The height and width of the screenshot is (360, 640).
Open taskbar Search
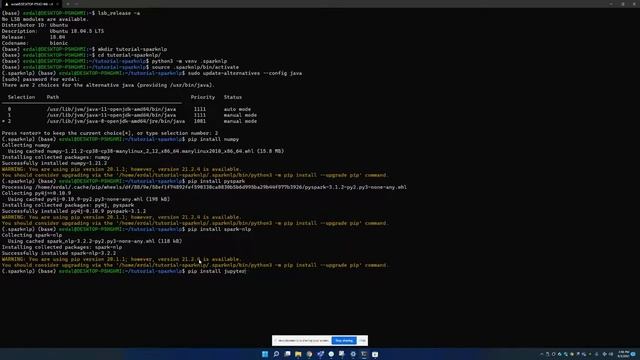[x=276, y=354]
